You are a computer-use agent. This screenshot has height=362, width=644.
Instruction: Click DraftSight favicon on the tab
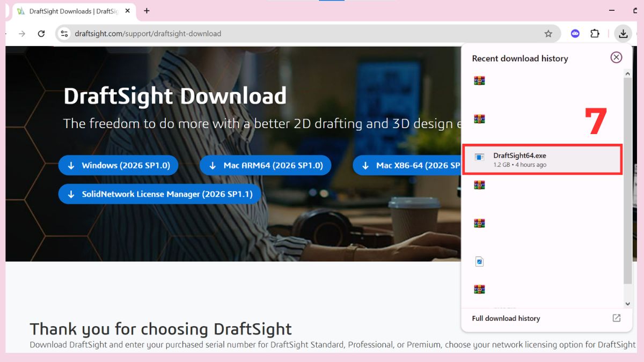click(21, 11)
